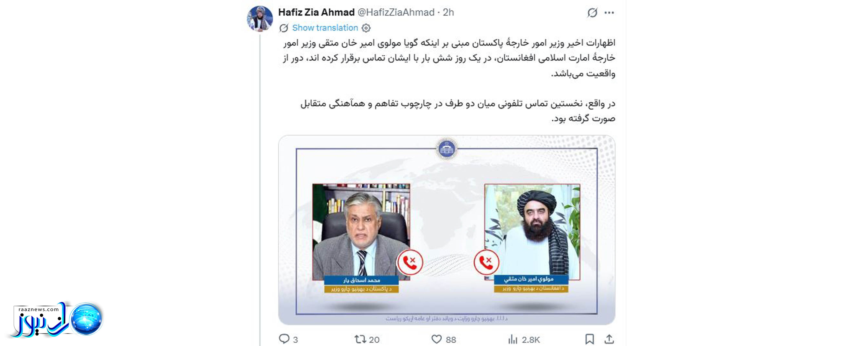The height and width of the screenshot is (346, 868).
Task: Click the translate icon before Show translation
Action: coord(284,28)
